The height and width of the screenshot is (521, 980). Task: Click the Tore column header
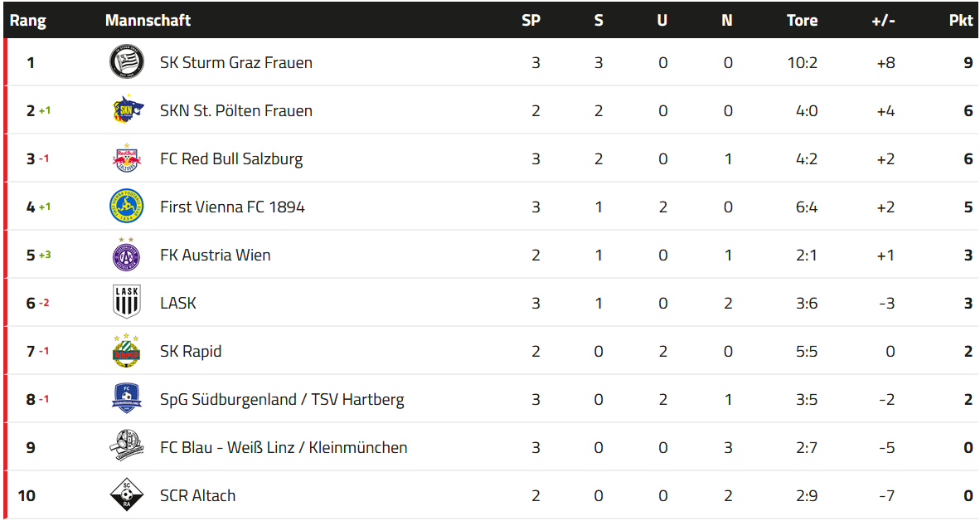pyautogui.click(x=802, y=20)
